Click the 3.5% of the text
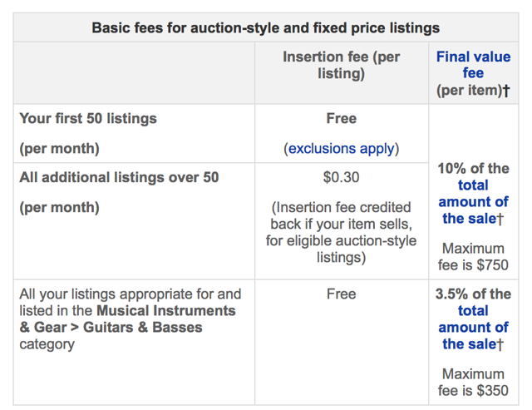Viewport: 532px width, 410px height. pos(473,294)
